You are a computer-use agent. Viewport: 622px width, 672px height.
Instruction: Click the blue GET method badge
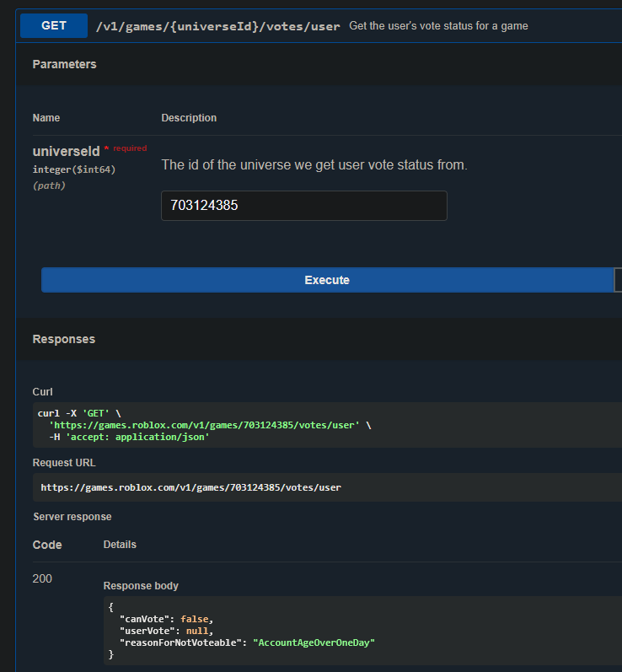click(x=54, y=25)
